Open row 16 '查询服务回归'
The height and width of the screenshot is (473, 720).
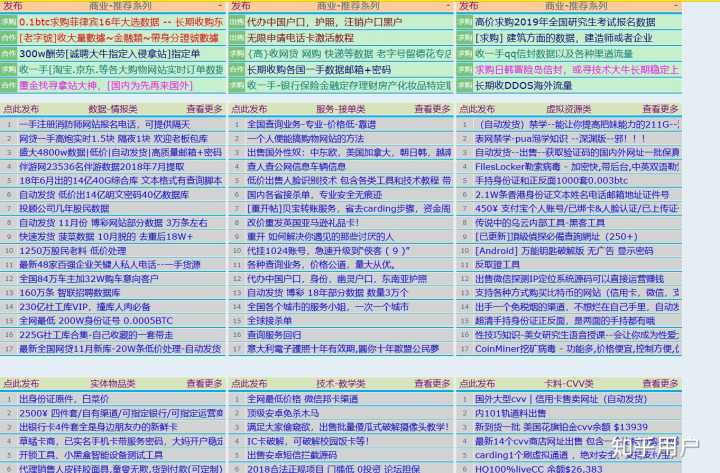(274, 335)
